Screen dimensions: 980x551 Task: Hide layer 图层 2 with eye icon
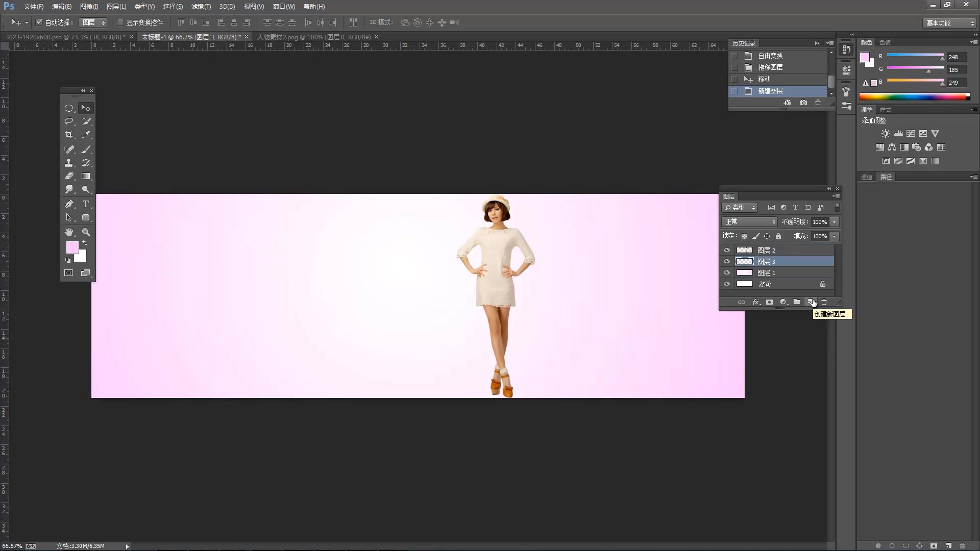point(727,250)
